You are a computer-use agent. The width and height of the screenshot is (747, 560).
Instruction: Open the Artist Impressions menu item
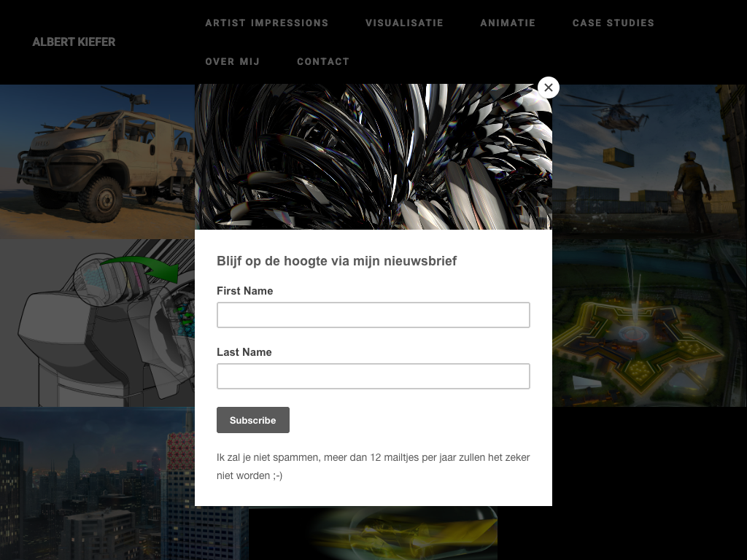point(267,23)
